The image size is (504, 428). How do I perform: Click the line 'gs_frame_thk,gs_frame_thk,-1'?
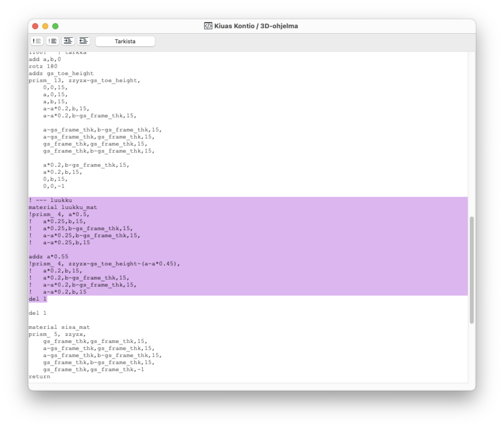coord(94,369)
